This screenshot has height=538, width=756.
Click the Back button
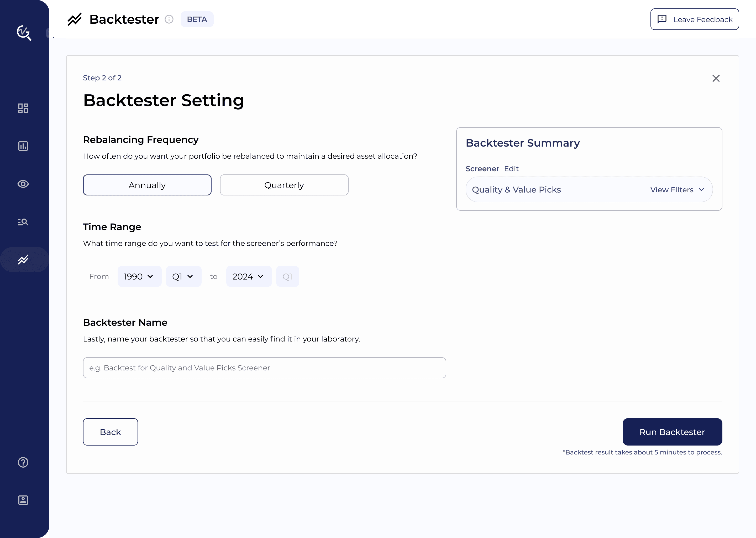point(110,432)
